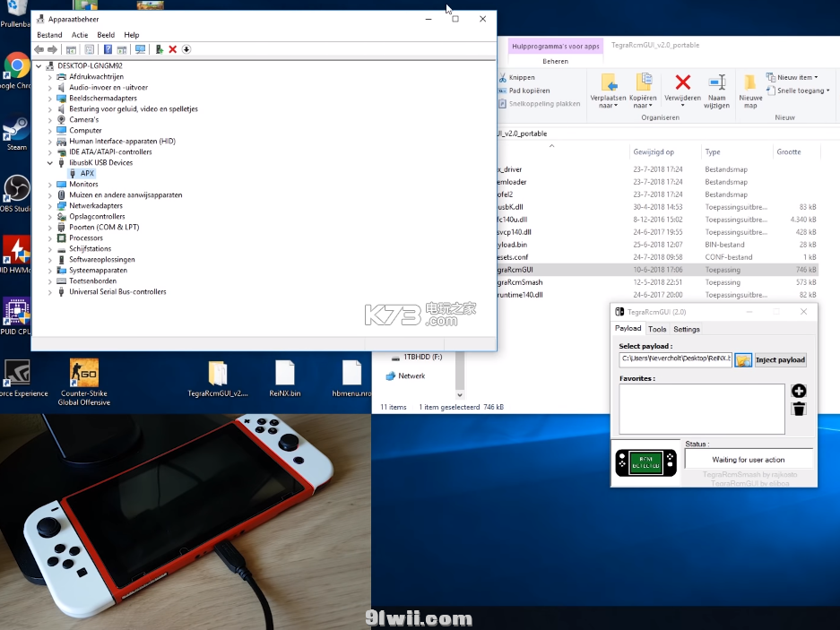Open the Nieuw item dropdown

[x=792, y=77]
